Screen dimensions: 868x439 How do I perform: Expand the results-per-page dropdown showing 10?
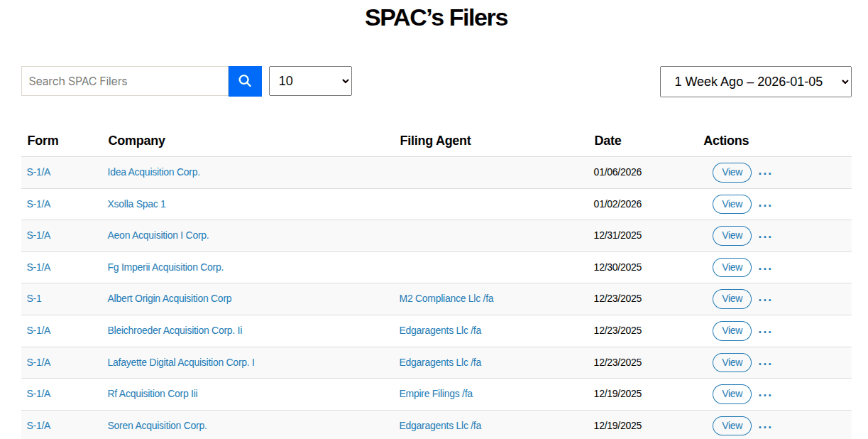[310, 81]
